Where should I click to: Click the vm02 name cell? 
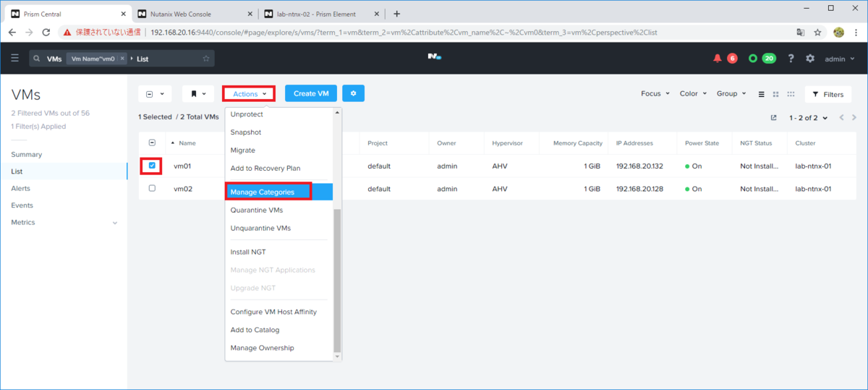coord(182,188)
